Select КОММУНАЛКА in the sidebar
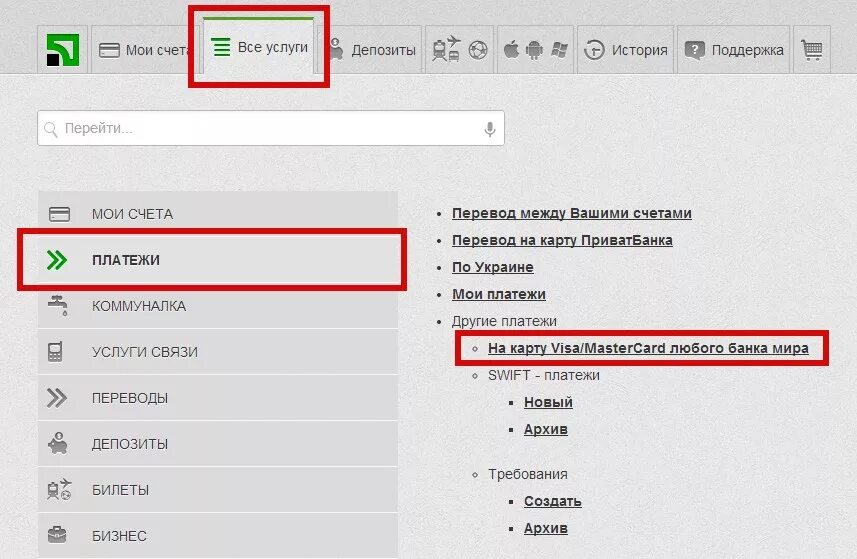This screenshot has height=559, width=857. [x=218, y=305]
